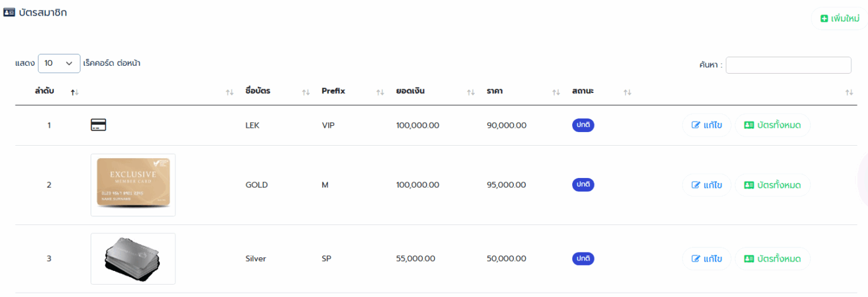Open the records per page dropdown

59,63
